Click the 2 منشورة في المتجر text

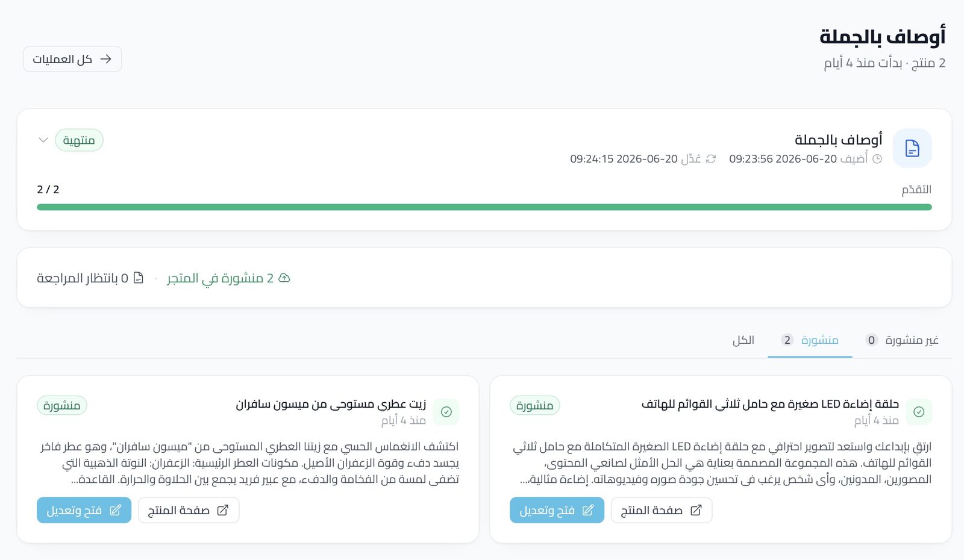tap(220, 278)
